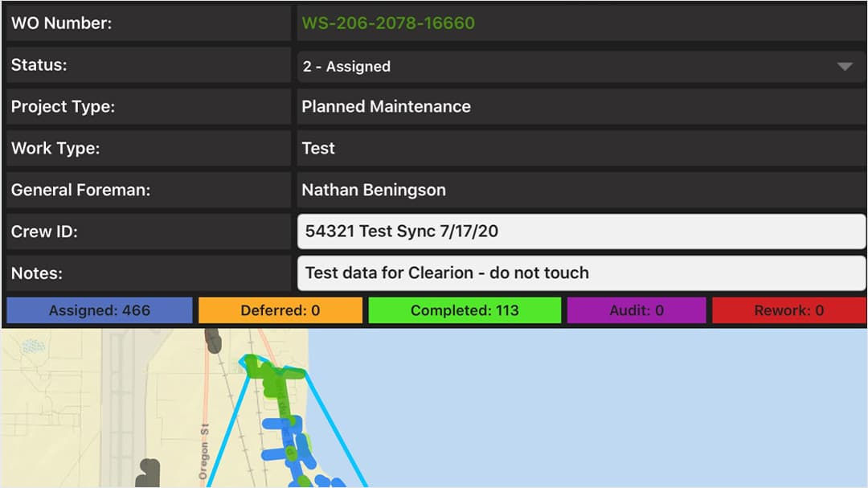
Task: Tap the gray marker at top of map
Action: point(212,341)
